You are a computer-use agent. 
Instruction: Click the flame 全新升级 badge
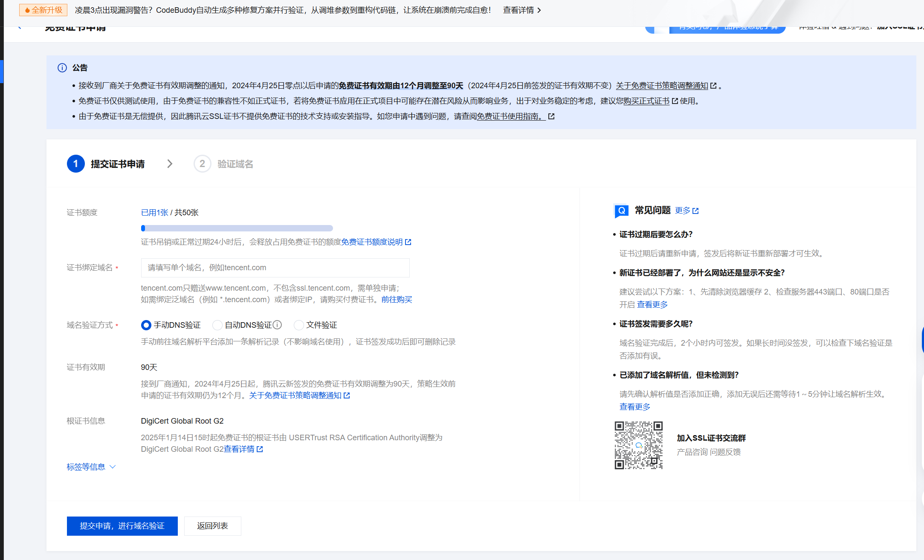click(43, 10)
